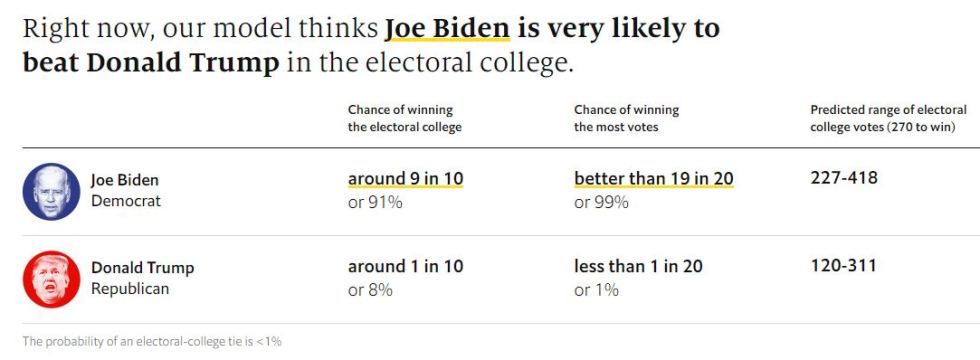Click Trump's 'around 1 in 10' value
Image resolution: width=980 pixels, height=360 pixels.
(406, 266)
